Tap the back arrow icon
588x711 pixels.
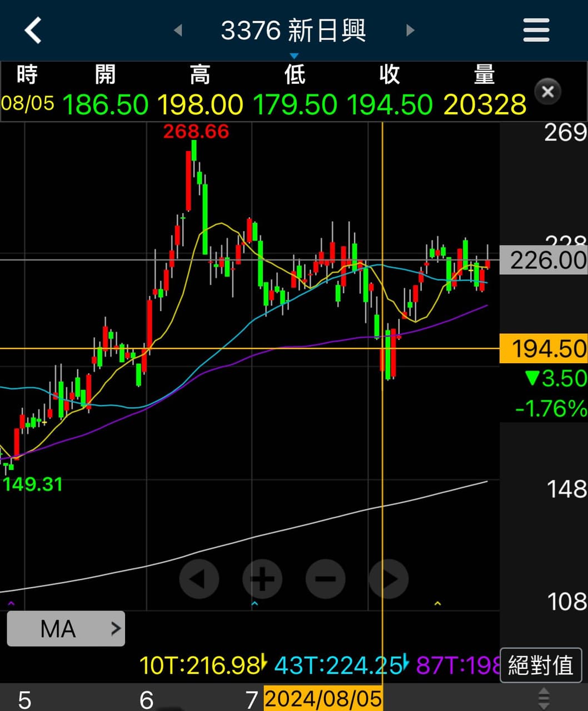33,30
